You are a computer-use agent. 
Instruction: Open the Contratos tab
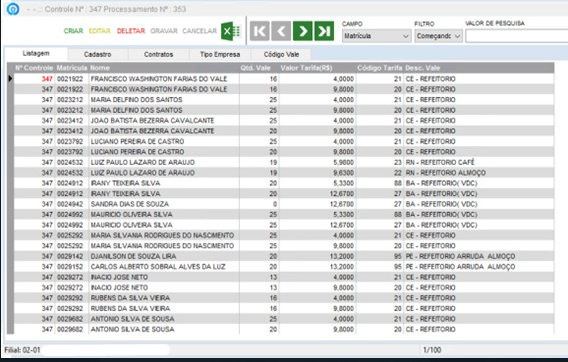(158, 54)
